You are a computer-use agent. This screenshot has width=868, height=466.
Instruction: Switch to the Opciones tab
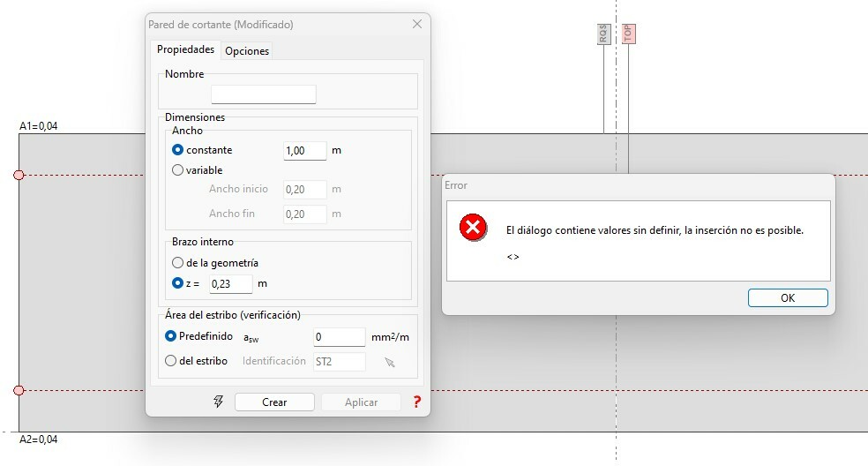coord(247,51)
